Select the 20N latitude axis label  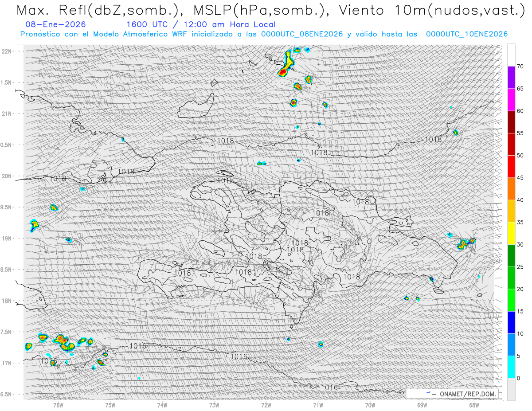coord(7,176)
